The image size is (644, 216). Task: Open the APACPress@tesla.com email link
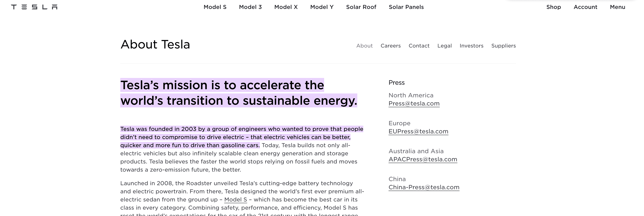[x=422, y=160]
